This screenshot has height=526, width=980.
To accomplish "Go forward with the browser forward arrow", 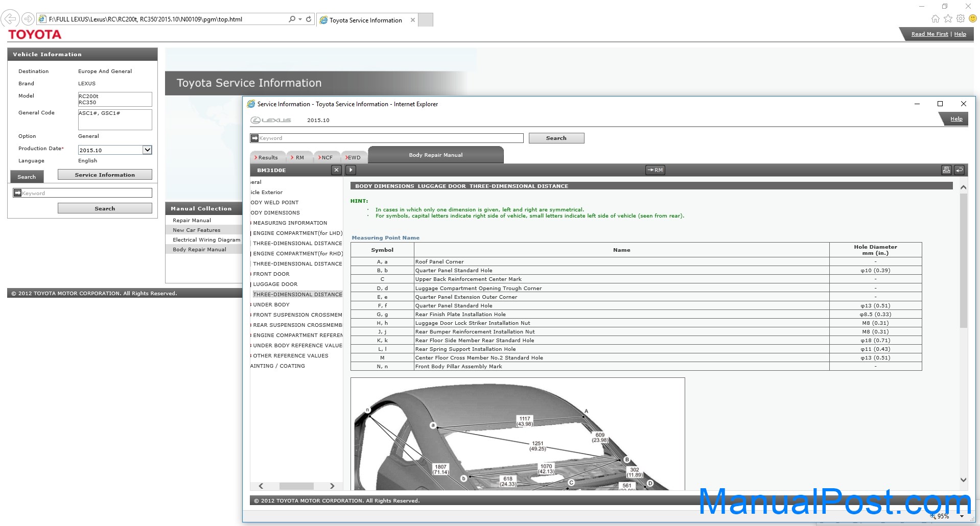I will [28, 19].
